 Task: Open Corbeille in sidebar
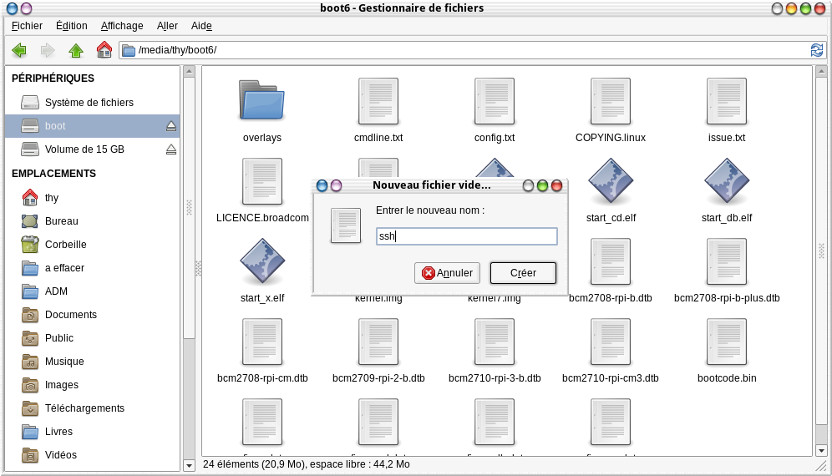coord(65,244)
